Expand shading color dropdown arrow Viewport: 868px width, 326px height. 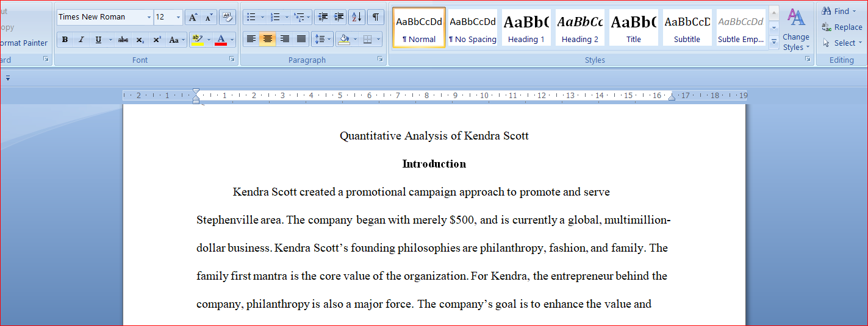(355, 40)
